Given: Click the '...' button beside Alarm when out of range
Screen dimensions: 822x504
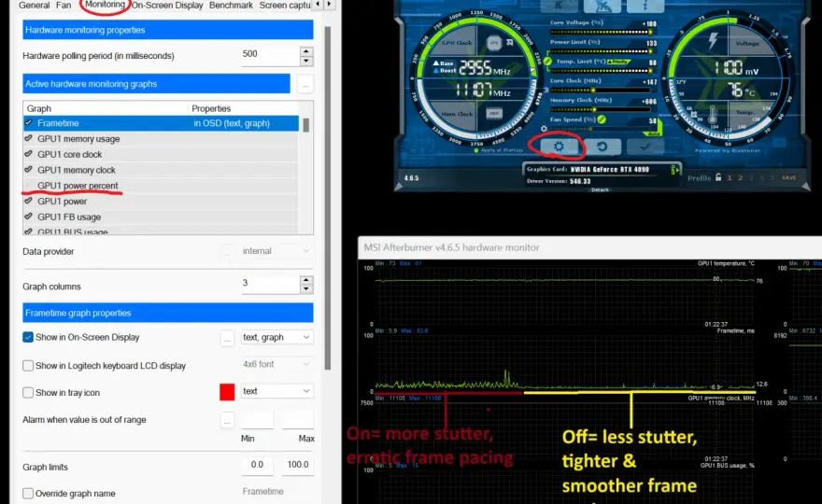Looking at the screenshot, I should point(227,420).
